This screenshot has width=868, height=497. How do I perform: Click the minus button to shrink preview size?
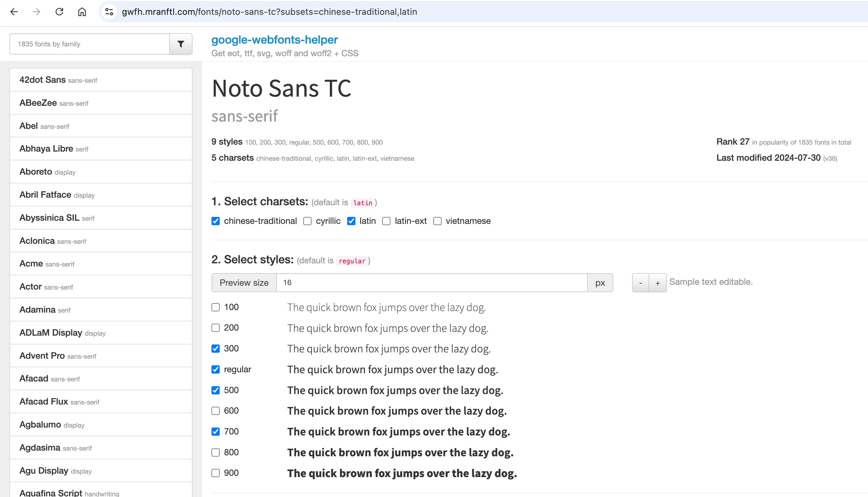[x=640, y=282]
